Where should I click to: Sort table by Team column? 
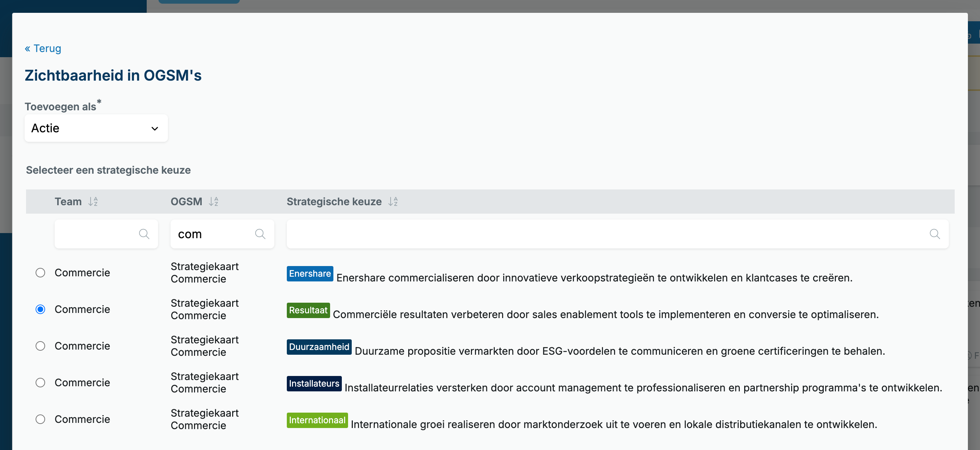93,202
